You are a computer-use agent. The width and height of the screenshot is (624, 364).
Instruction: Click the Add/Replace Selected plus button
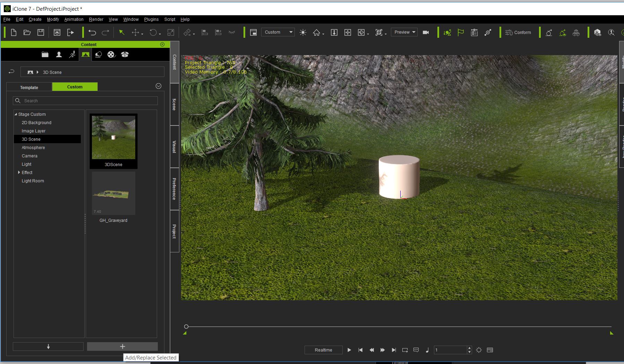(x=122, y=346)
